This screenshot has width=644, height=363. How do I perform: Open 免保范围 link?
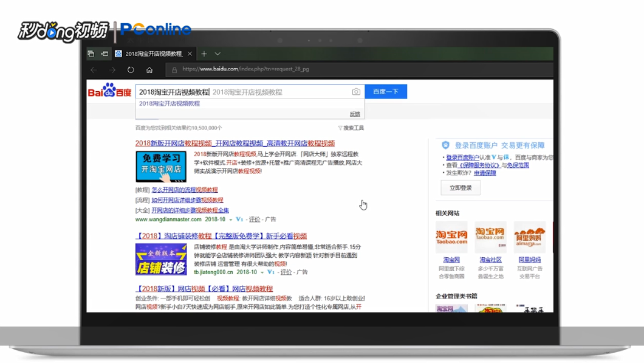click(x=518, y=165)
